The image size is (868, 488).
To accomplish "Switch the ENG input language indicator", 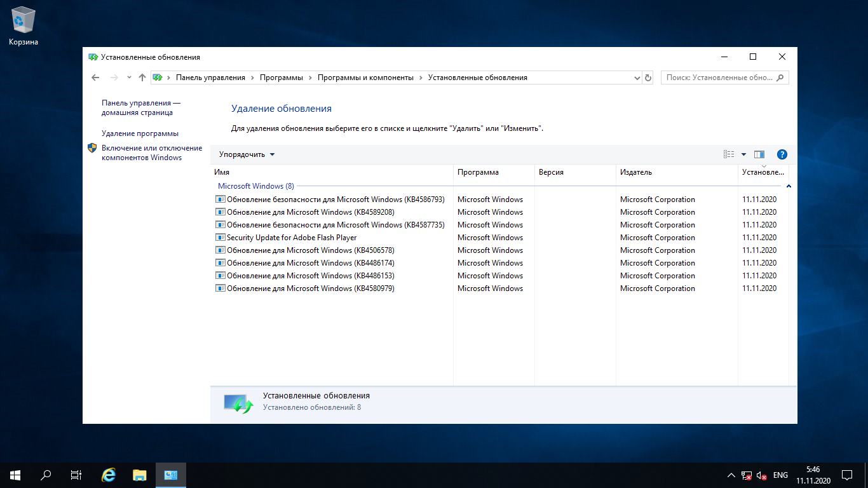I will tap(781, 475).
